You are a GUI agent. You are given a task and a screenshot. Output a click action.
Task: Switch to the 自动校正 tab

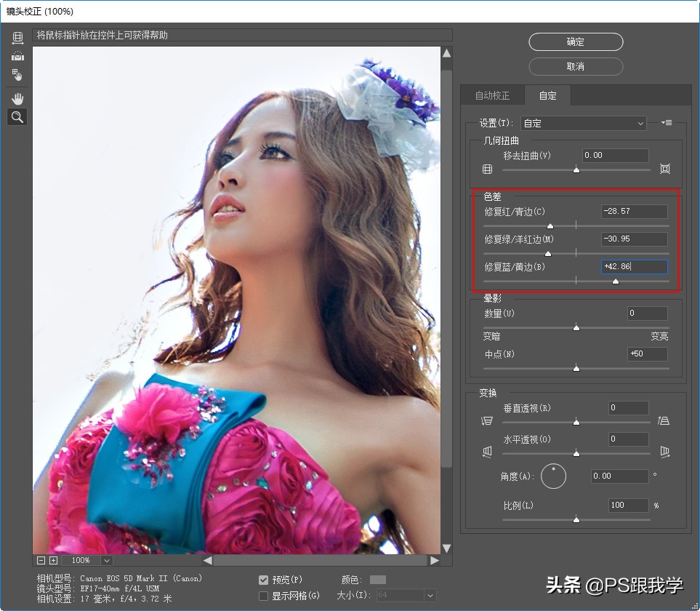pos(492,95)
